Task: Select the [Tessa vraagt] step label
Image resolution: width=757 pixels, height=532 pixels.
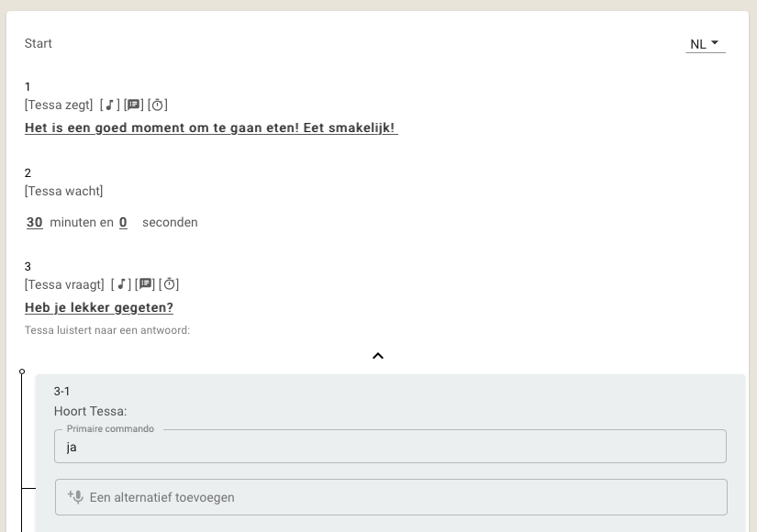Action: pyautogui.click(x=64, y=284)
